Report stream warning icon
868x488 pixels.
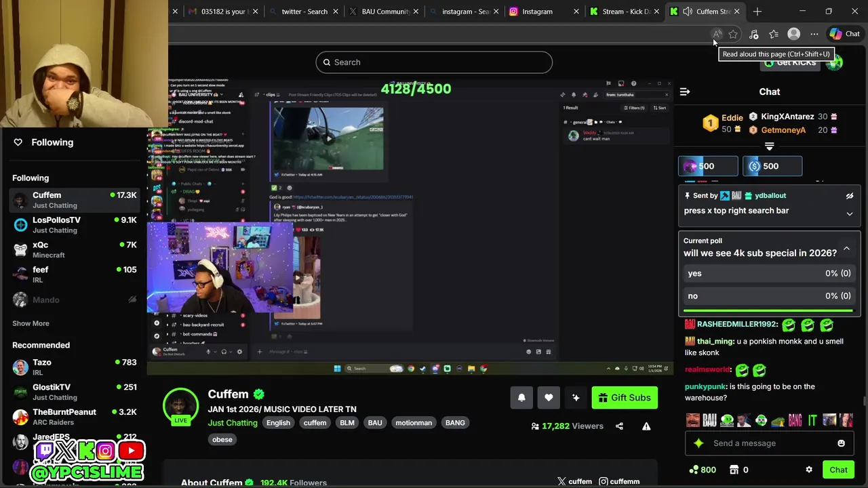(x=646, y=426)
